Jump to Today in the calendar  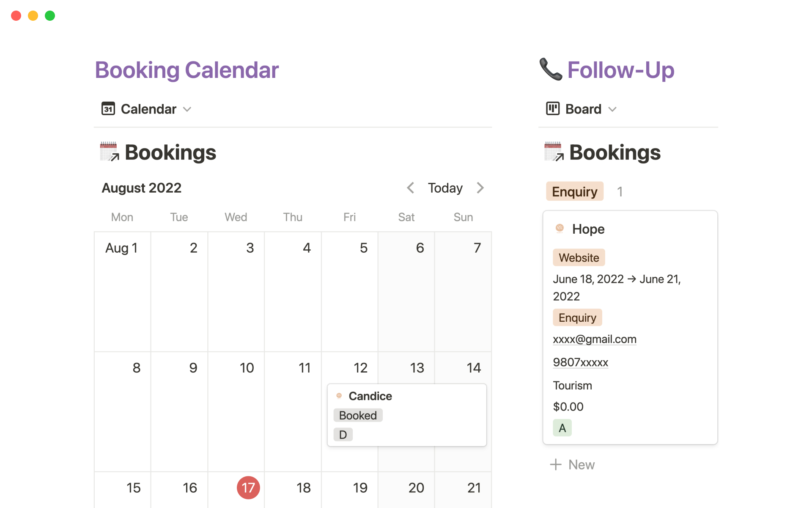coord(445,188)
